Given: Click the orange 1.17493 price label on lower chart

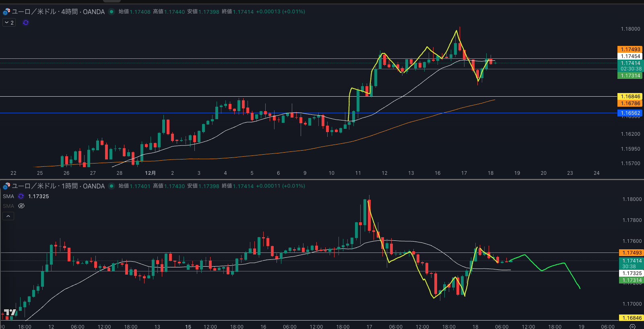Looking at the screenshot, I should click(x=632, y=253).
